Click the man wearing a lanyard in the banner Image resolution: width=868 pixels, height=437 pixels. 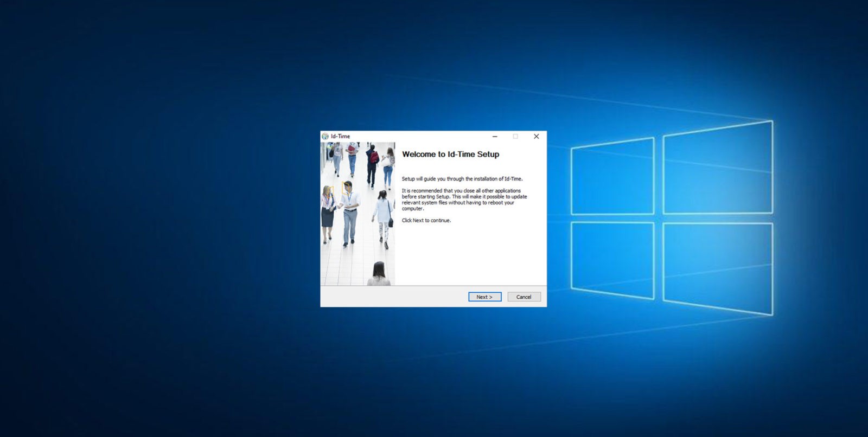click(349, 211)
